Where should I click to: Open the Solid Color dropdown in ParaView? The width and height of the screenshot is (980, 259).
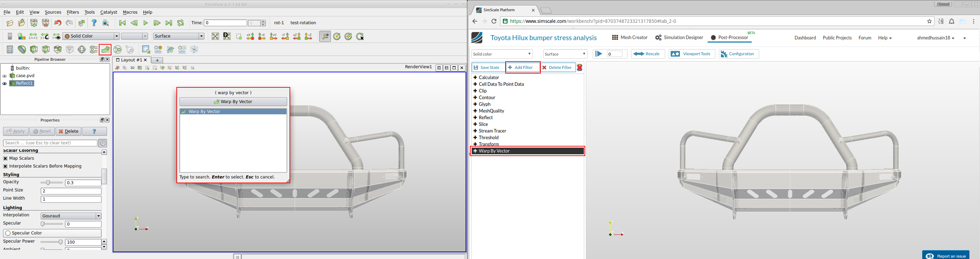[91, 37]
